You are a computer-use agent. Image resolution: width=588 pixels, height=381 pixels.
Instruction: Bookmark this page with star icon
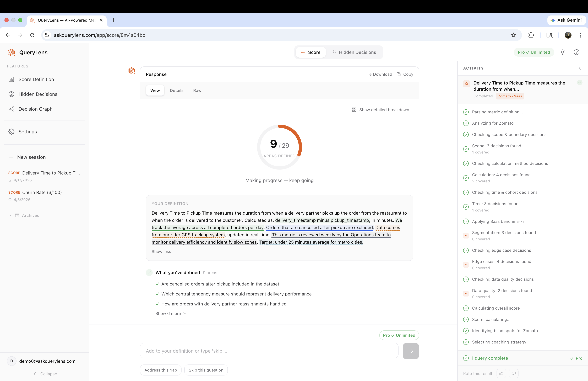(x=514, y=35)
